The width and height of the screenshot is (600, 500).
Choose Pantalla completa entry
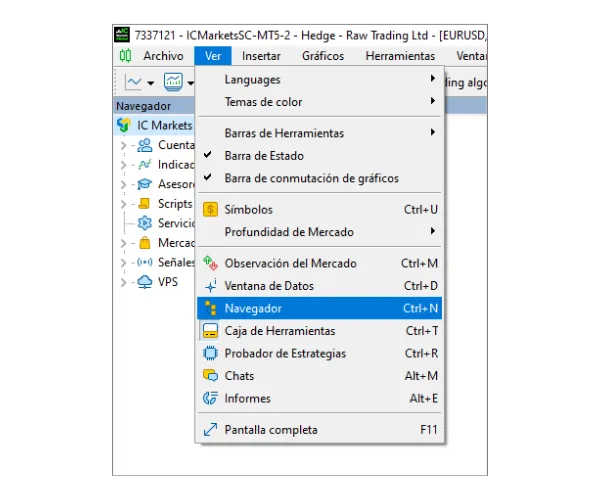click(x=320, y=430)
